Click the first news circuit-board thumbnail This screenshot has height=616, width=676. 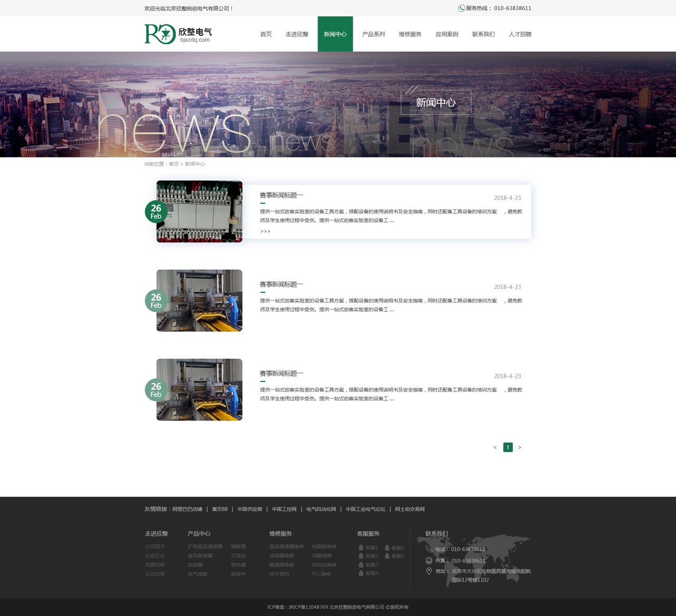tap(200, 211)
